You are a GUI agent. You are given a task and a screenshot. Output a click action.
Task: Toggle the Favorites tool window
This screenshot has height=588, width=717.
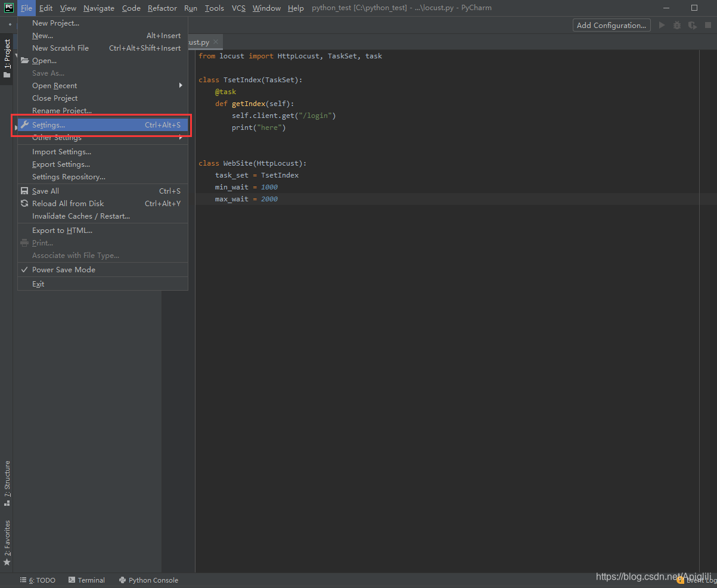7,543
